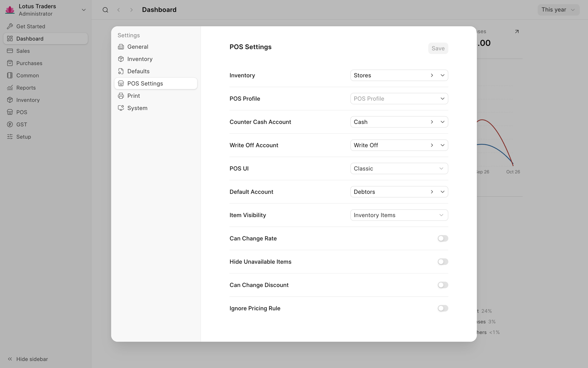Click the Setup sliders icon
Image resolution: width=588 pixels, height=368 pixels.
10,137
